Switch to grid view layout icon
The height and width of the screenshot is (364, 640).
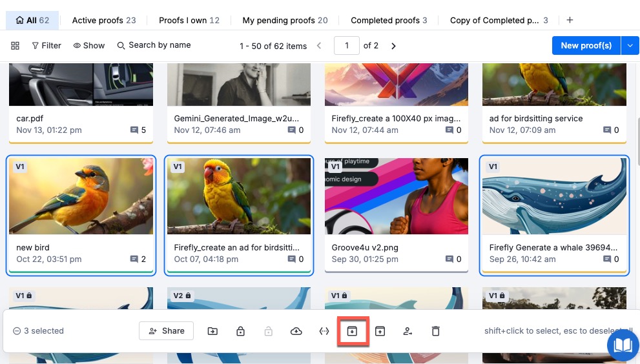(15, 46)
